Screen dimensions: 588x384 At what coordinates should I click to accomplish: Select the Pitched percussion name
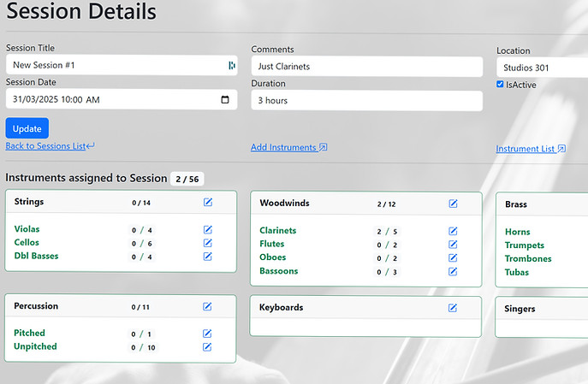[29, 333]
